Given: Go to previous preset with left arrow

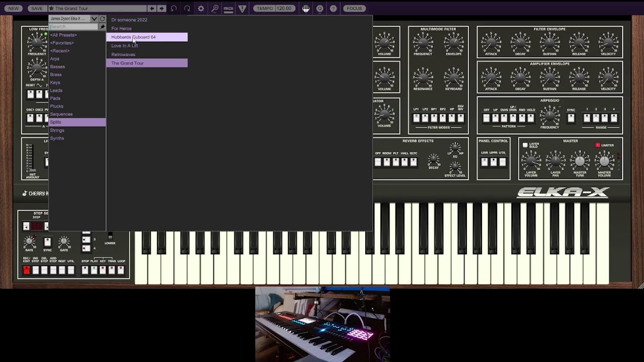Looking at the screenshot, I should coord(151,9).
